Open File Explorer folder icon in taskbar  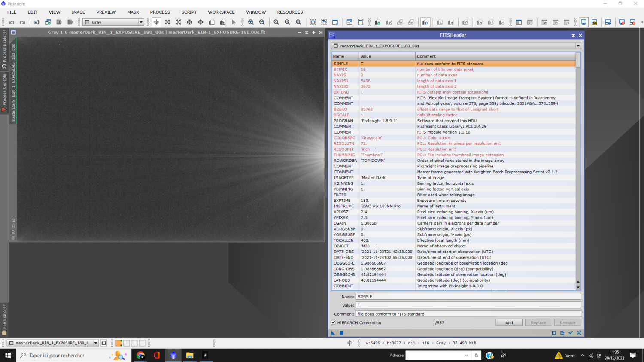[190, 356]
